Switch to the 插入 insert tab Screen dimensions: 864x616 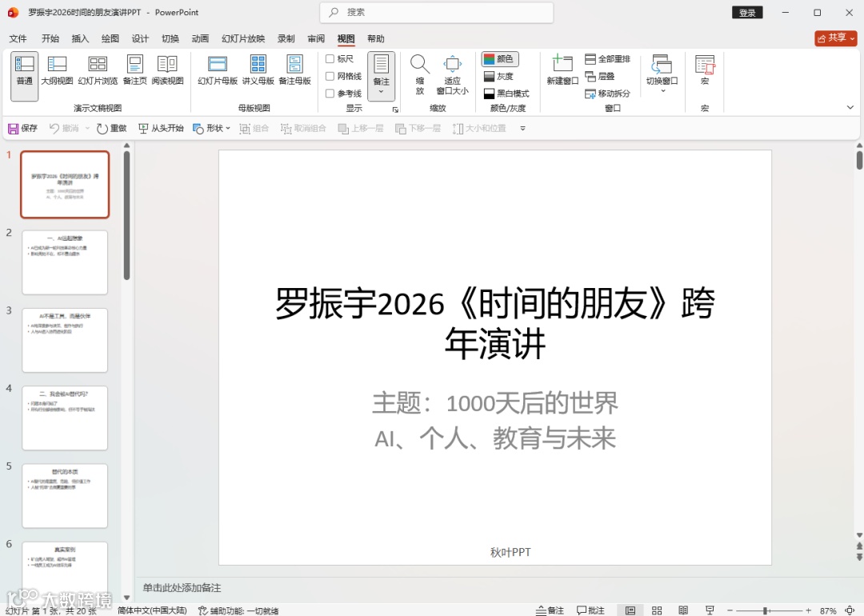click(x=80, y=38)
